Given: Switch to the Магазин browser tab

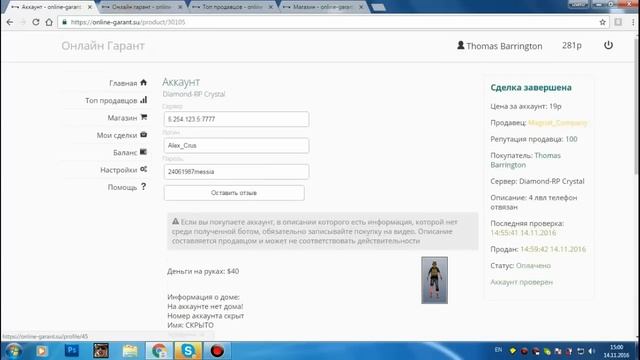Looking at the screenshot, I should tap(322, 7).
